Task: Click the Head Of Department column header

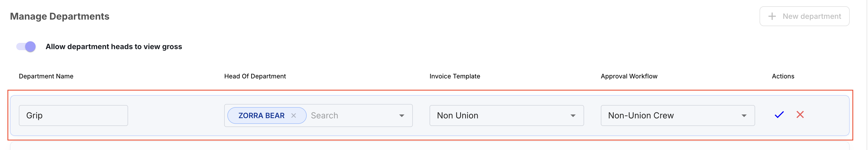Action: [x=255, y=76]
